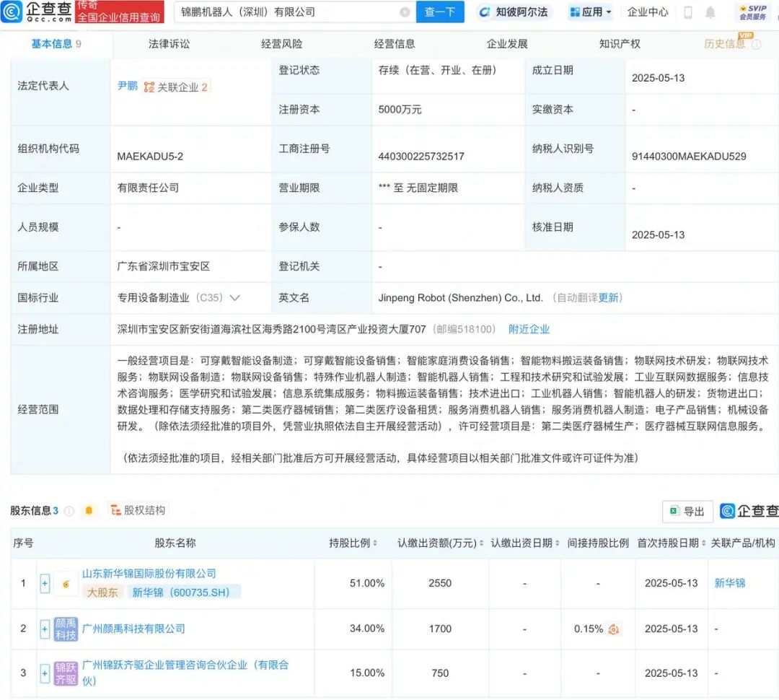The height and width of the screenshot is (700, 779).
Task: Click the Qcc.com logo icon
Action: [x=12, y=12]
